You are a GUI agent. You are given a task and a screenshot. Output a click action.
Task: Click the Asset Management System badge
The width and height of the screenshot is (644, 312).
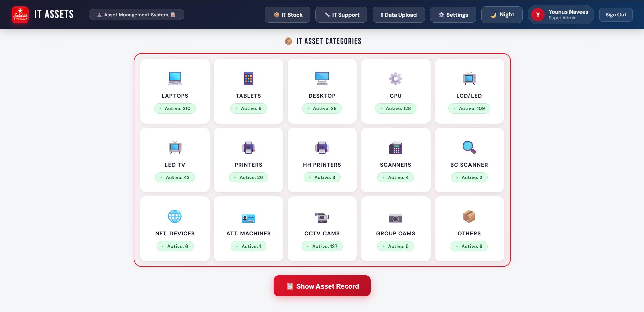(x=136, y=15)
